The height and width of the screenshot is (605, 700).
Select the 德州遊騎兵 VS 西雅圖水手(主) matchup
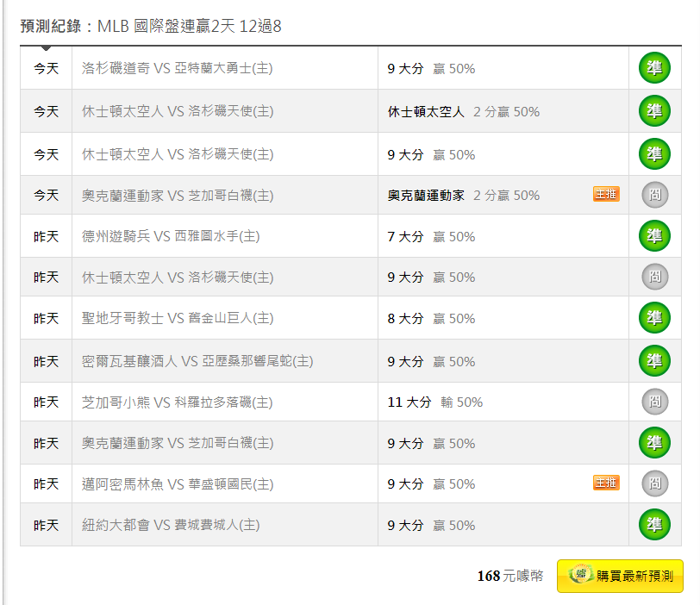(171, 236)
